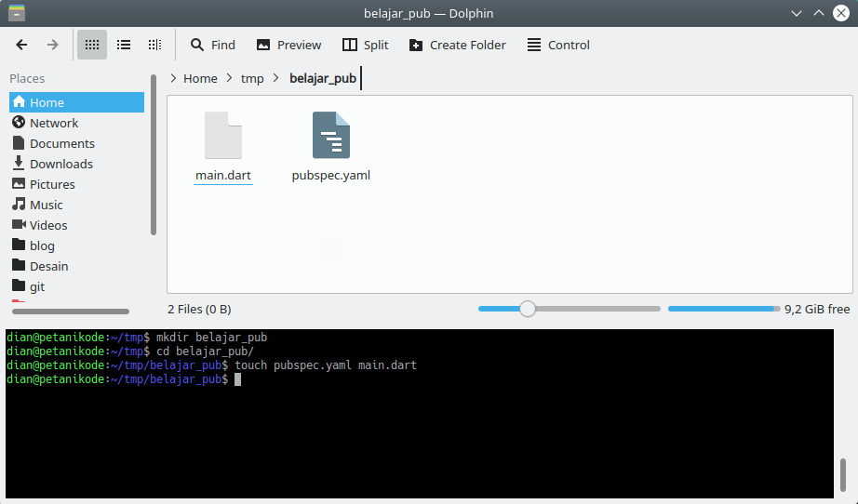Toggle the Preview option

pos(288,45)
